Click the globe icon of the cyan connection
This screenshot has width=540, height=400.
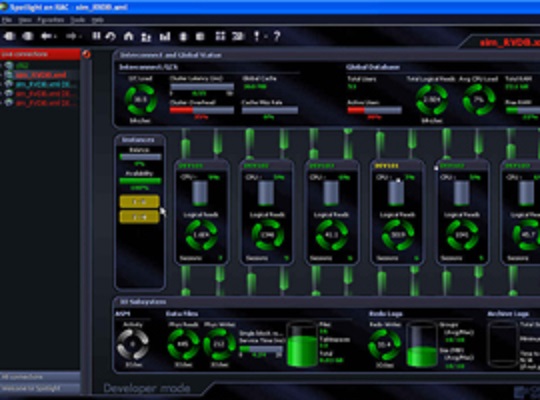pyautogui.click(x=9, y=84)
